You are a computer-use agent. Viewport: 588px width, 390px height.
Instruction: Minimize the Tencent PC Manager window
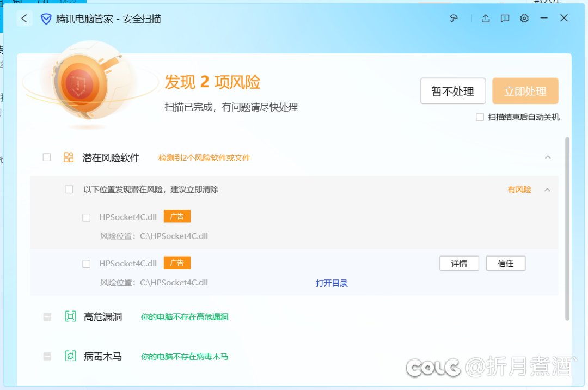click(544, 18)
